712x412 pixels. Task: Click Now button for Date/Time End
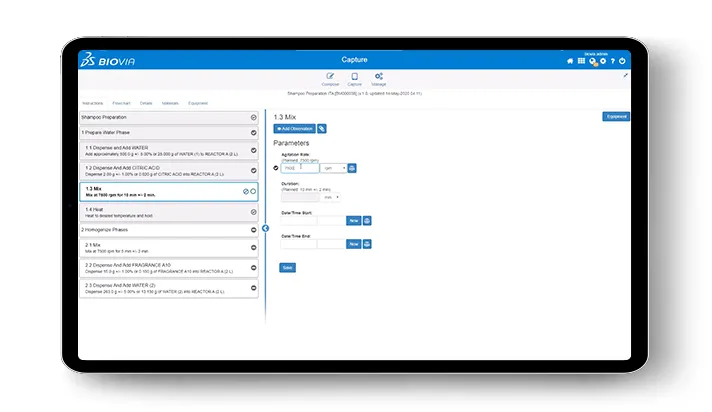pyautogui.click(x=353, y=244)
